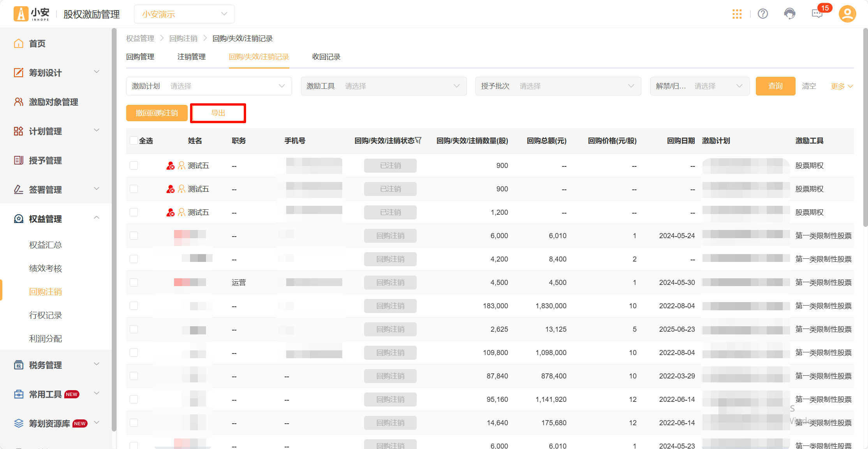Check the 全选 select-all checkbox
The width and height of the screenshot is (868, 449).
click(x=134, y=141)
